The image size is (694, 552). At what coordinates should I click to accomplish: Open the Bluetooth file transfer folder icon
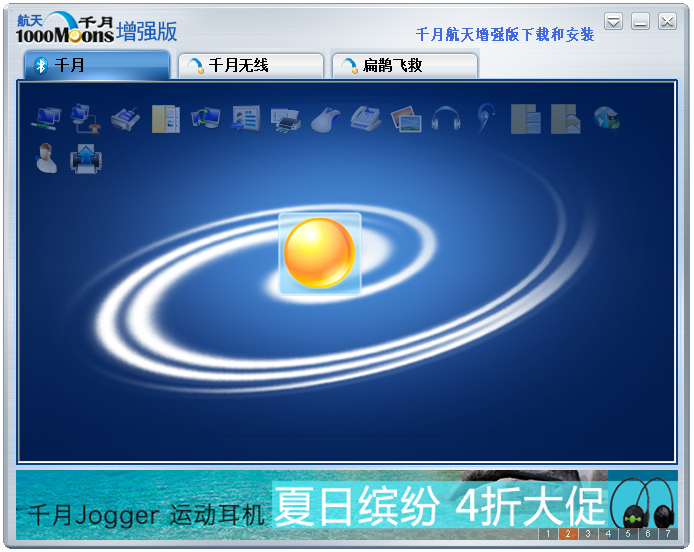[166, 119]
